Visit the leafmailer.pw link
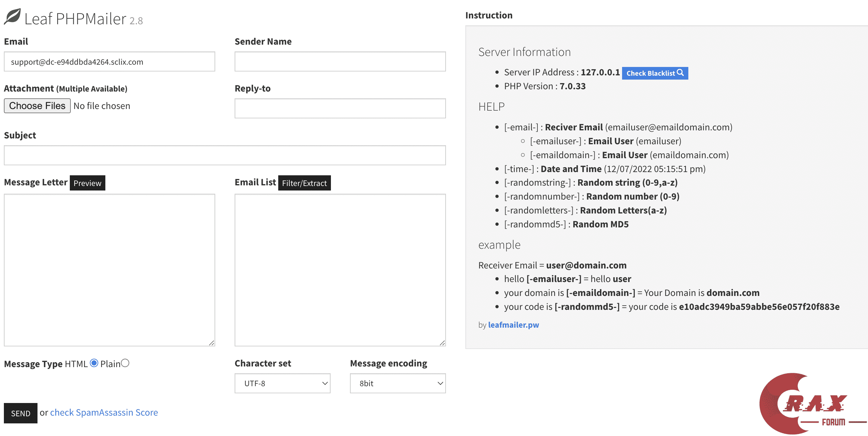 coord(513,325)
